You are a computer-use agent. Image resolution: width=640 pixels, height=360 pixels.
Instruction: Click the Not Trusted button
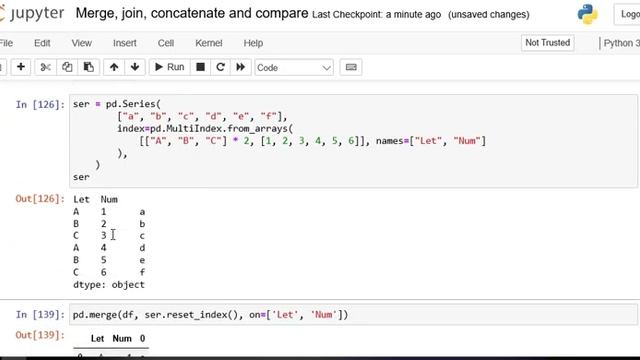point(547,42)
